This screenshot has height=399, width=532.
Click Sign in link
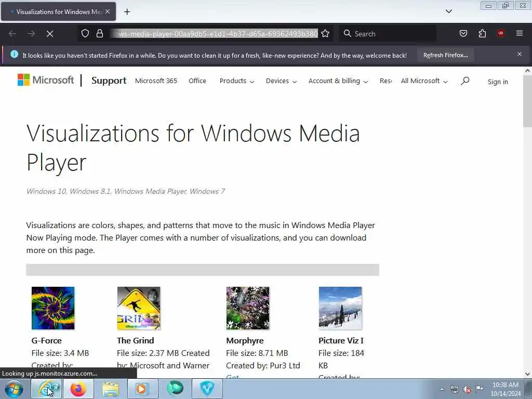[x=498, y=82]
